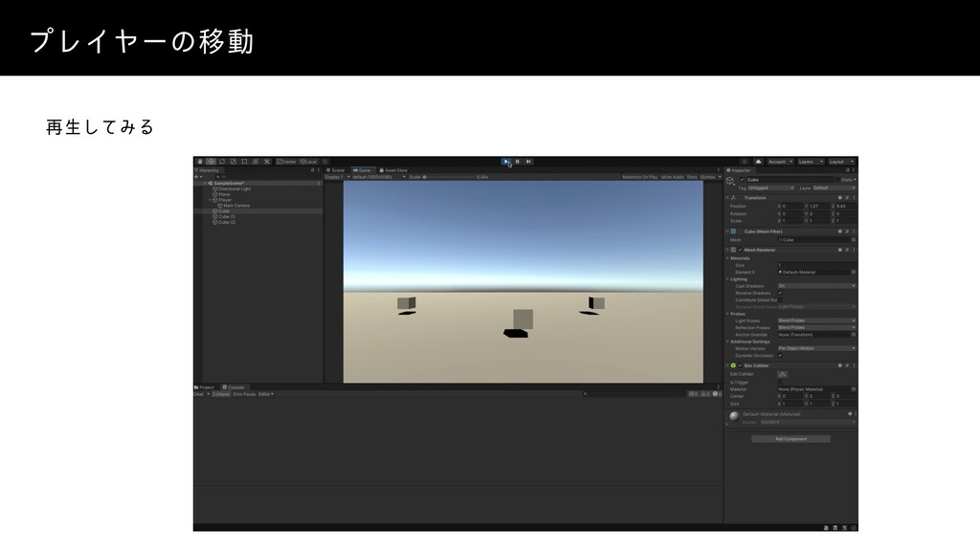Open Display 1 dropdown in Game view

[337, 177]
